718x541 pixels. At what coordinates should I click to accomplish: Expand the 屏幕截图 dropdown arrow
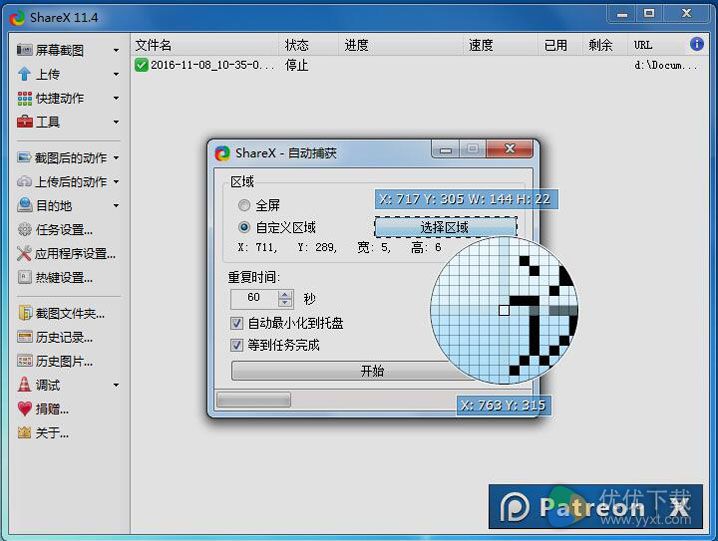click(x=116, y=50)
